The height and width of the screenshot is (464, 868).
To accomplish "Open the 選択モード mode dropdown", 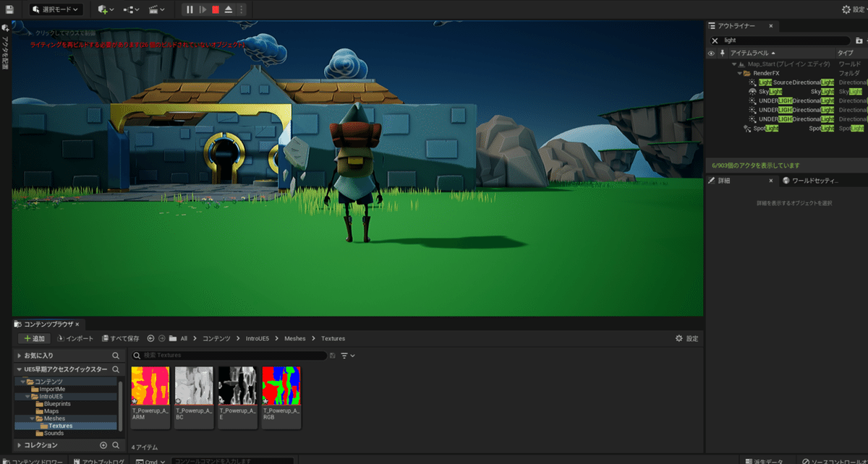I will (56, 9).
